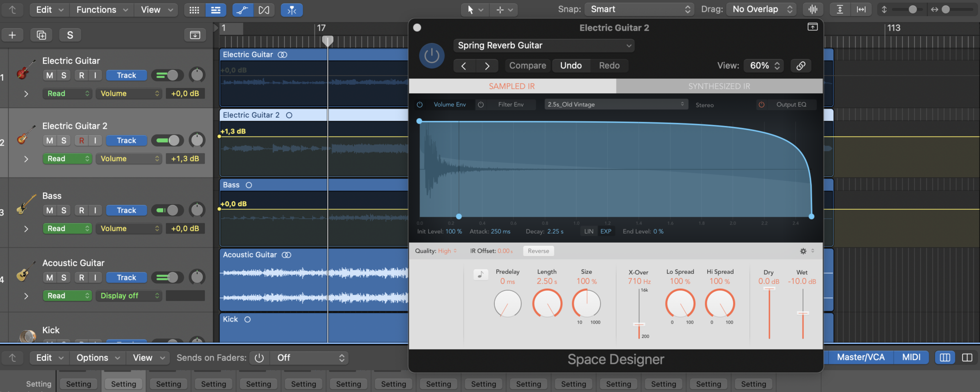Viewport: 980px width, 392px height.
Task: Expand the Electric Guitar 2 automation lanes
Action: coord(26,159)
